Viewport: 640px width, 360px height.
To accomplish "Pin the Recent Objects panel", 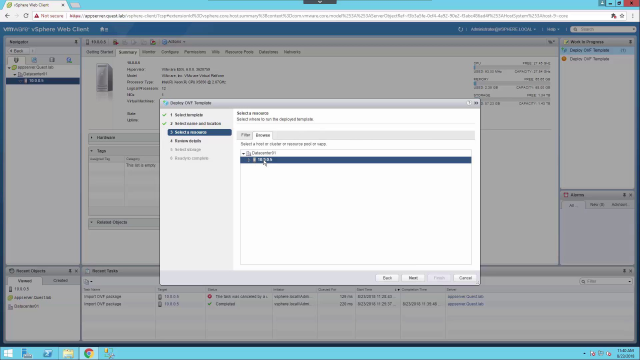I will click(70, 271).
